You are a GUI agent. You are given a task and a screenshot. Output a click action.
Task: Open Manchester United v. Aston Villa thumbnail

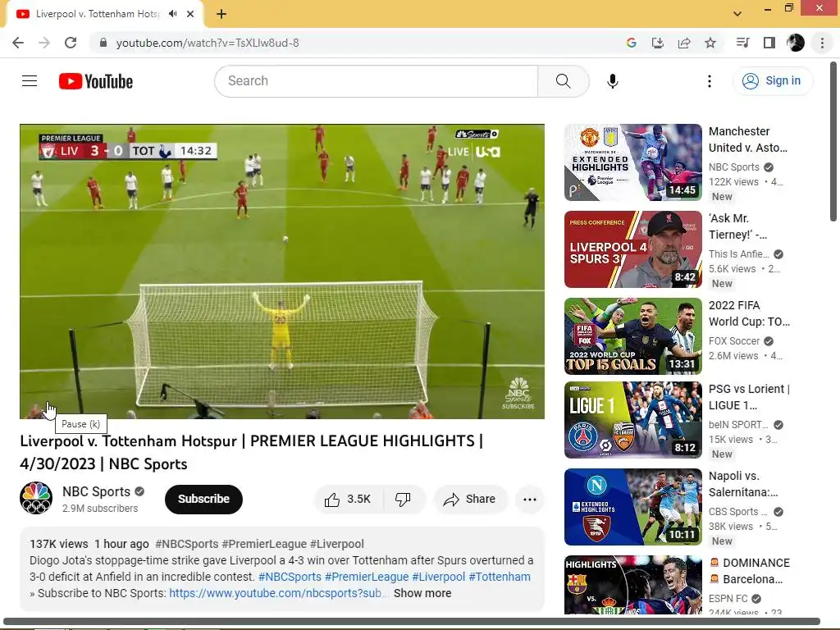coord(633,162)
